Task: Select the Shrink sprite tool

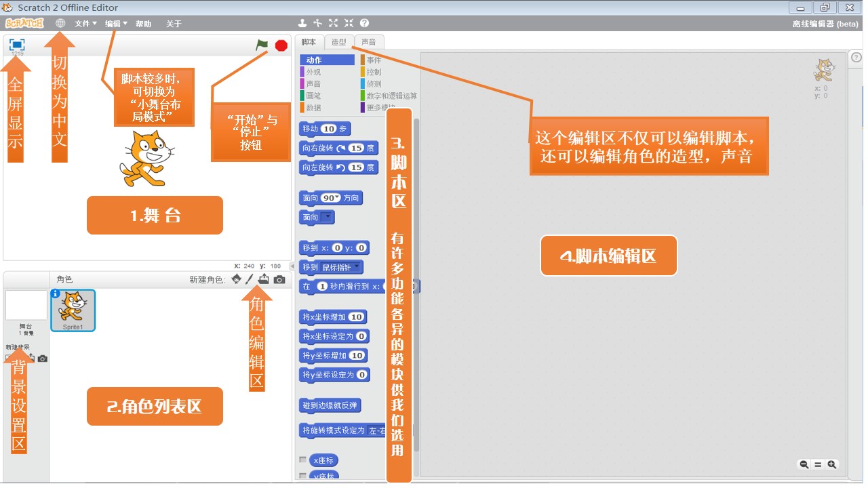Action: click(349, 23)
